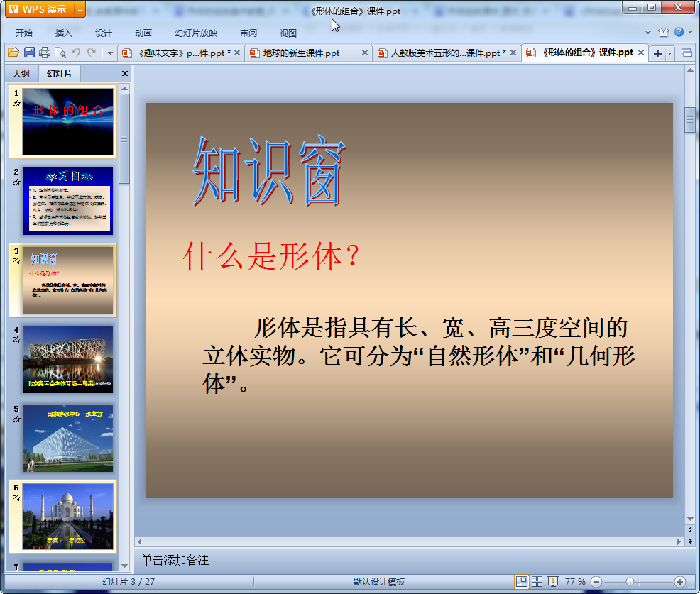Go to previous slide using double-up arrow

[690, 530]
